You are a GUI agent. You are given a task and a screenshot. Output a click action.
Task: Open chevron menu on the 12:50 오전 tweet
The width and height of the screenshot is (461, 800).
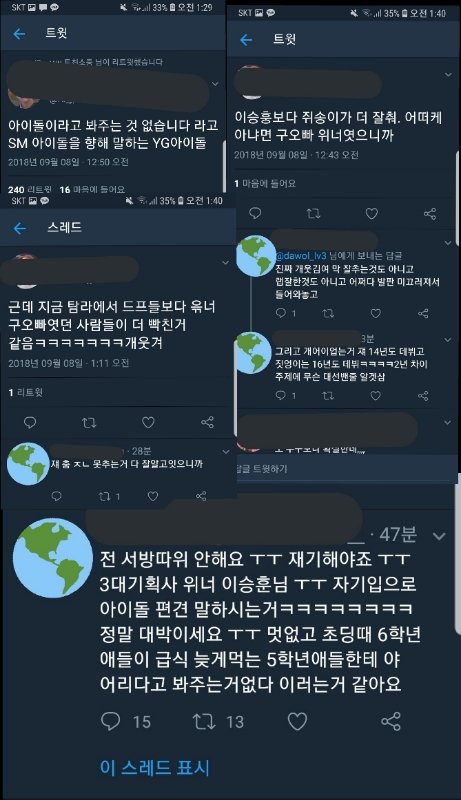(215, 84)
